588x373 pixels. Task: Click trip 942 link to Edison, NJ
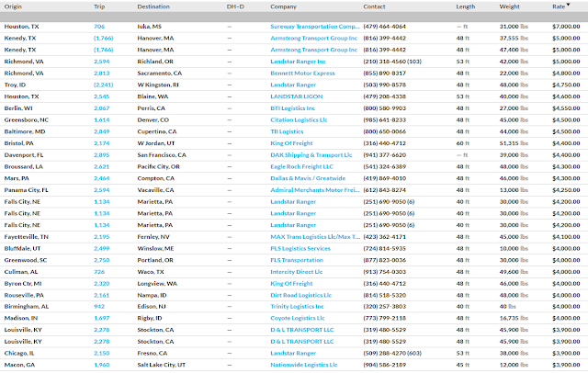pyautogui.click(x=99, y=306)
